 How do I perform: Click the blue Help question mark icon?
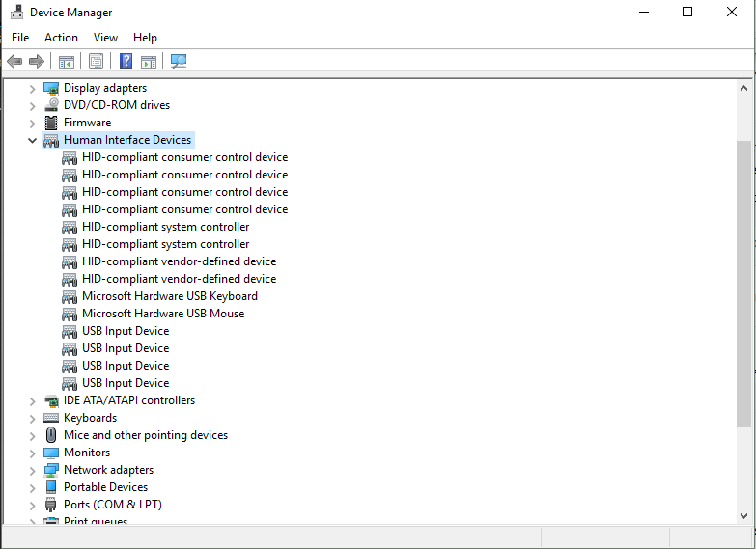[x=126, y=62]
